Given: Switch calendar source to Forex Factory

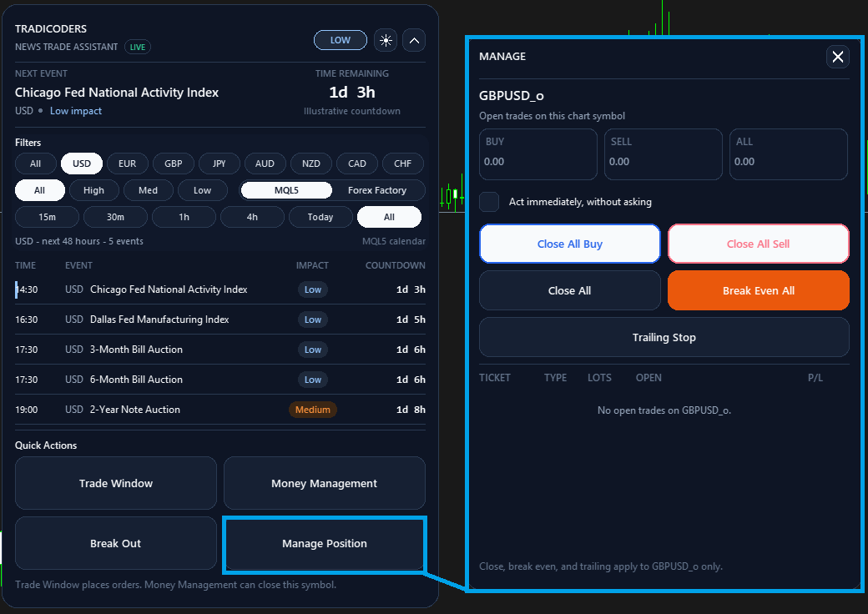Looking at the screenshot, I should (x=377, y=190).
